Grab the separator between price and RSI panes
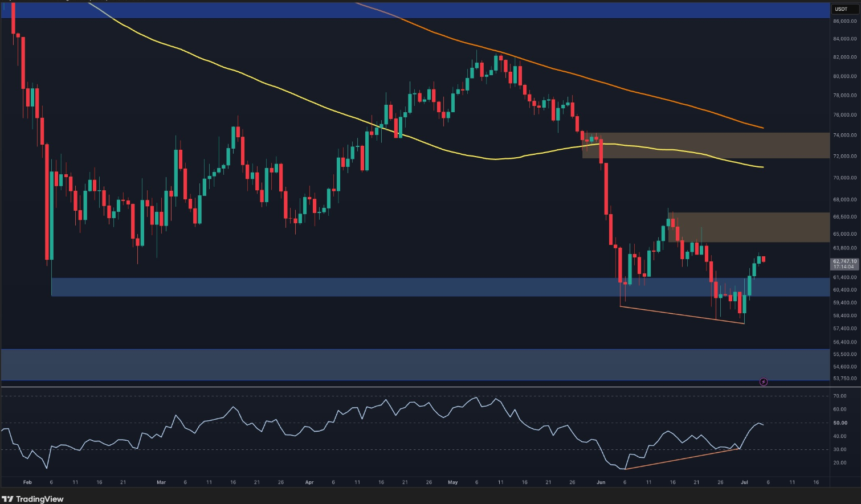 tap(430, 387)
